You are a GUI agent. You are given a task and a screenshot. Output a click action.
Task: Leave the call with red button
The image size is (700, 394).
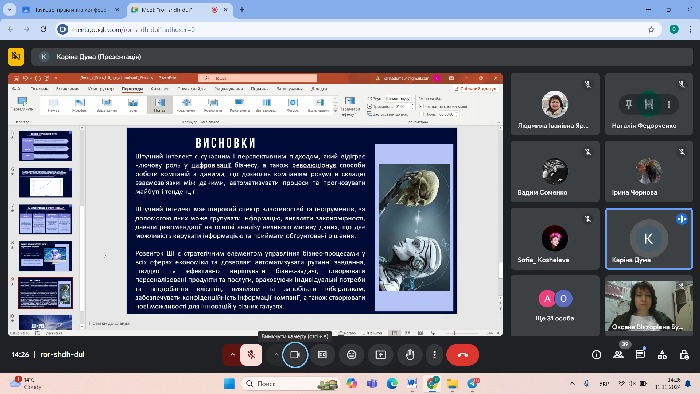click(x=462, y=355)
